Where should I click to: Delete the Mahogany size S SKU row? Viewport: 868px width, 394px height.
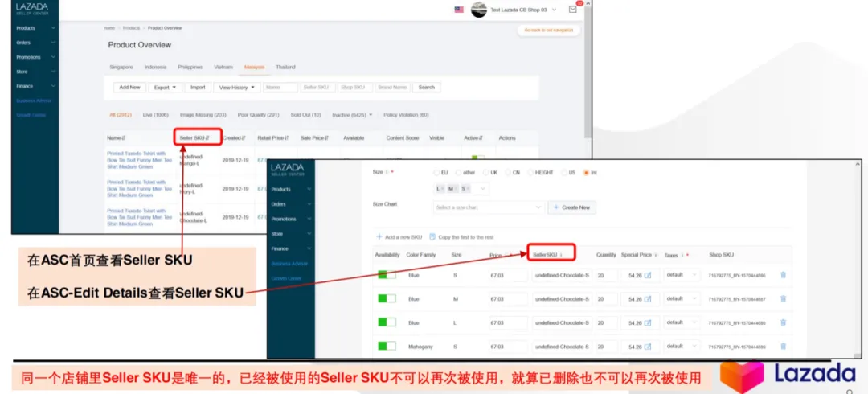click(x=784, y=347)
